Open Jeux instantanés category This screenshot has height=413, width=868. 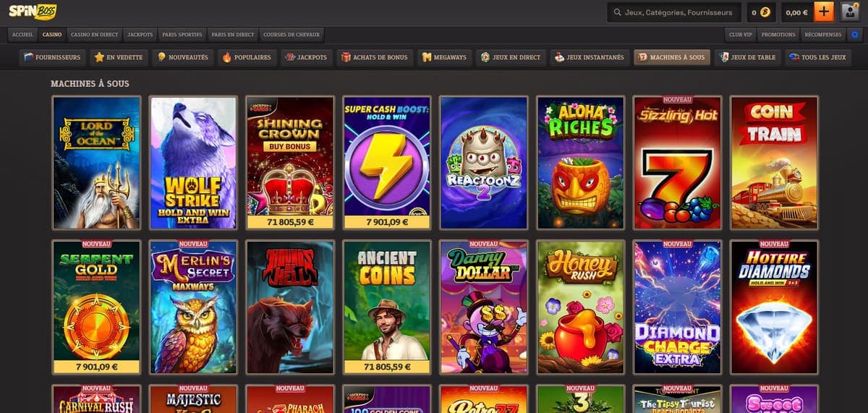[590, 57]
